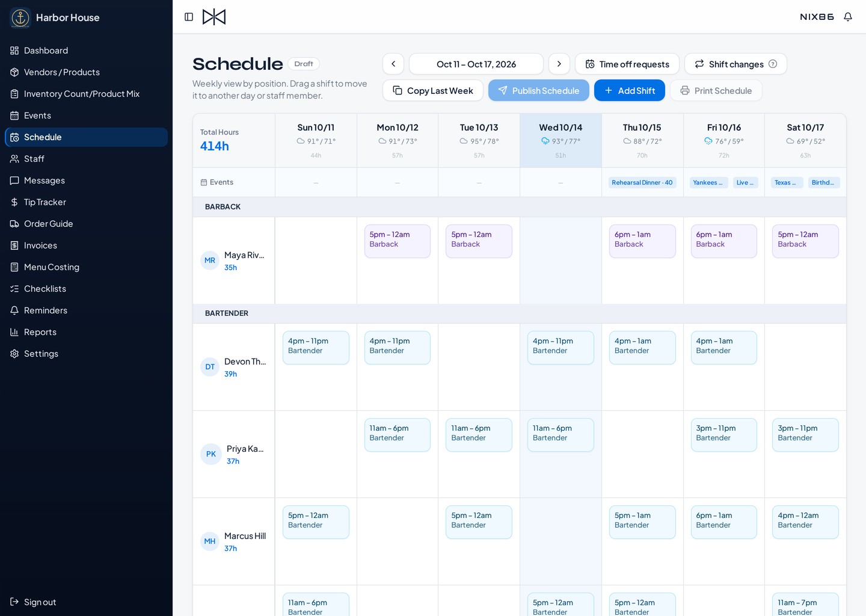This screenshot has height=616, width=866.
Task: Click the Harbor House anchor logo
Action: click(x=20, y=17)
